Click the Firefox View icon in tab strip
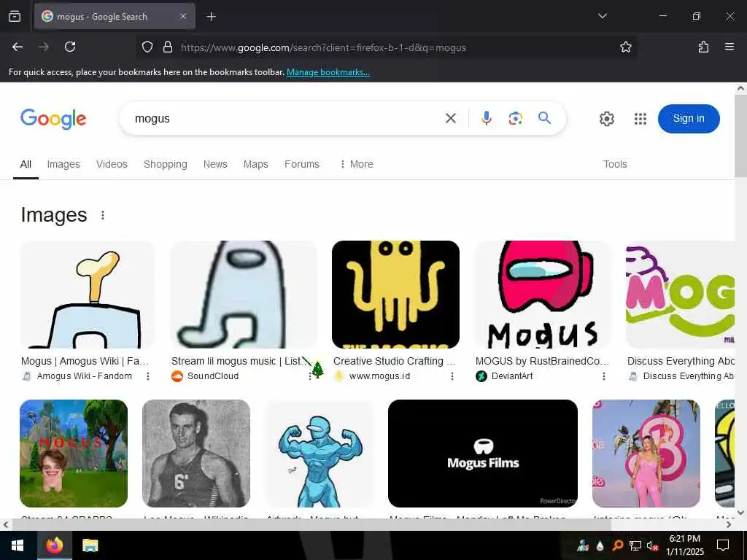747x560 pixels. tap(15, 16)
